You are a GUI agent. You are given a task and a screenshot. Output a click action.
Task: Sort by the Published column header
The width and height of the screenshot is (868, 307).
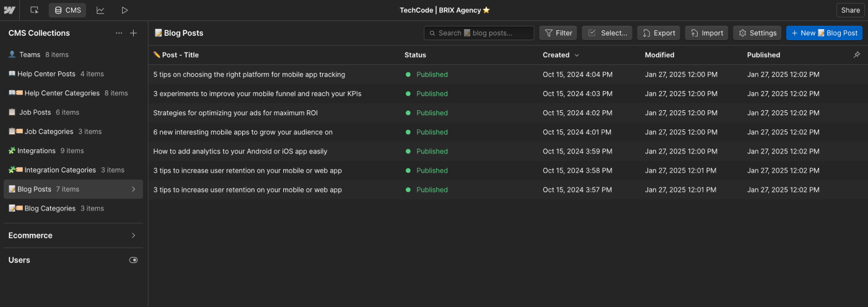point(763,54)
